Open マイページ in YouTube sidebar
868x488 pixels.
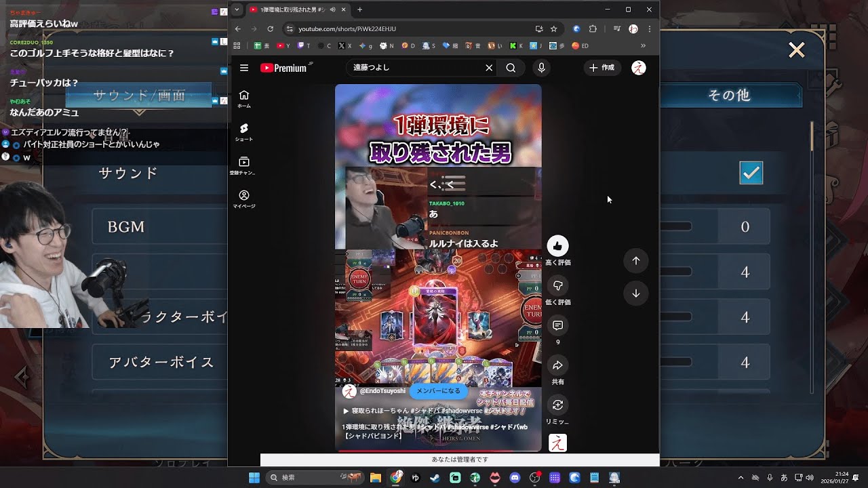click(x=244, y=199)
